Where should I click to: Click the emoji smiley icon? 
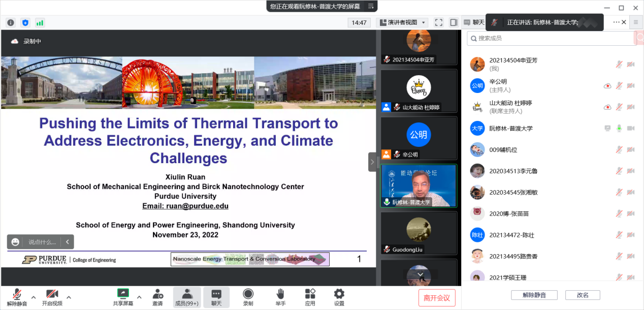click(x=15, y=242)
